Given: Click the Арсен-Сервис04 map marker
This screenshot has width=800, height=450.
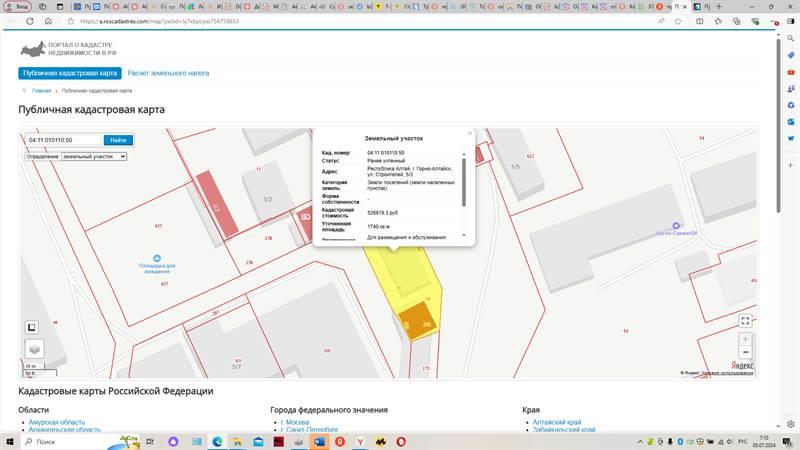Looking at the screenshot, I should point(677,225).
